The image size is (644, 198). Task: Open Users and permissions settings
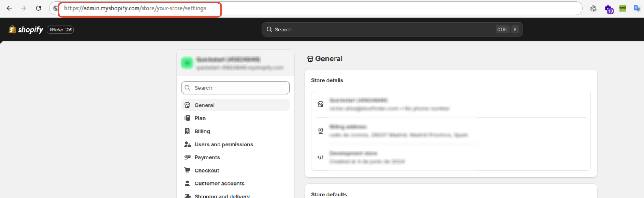(x=235, y=144)
